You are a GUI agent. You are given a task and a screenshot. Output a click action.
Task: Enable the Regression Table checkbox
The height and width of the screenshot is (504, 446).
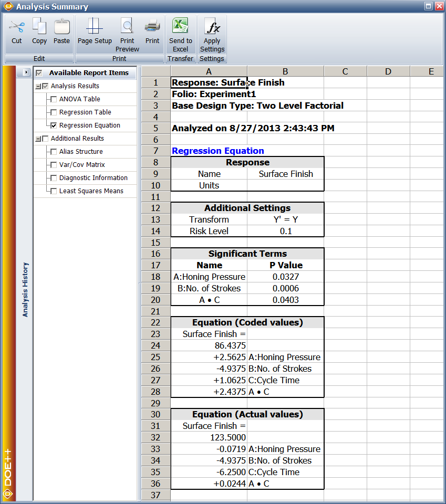tap(54, 112)
